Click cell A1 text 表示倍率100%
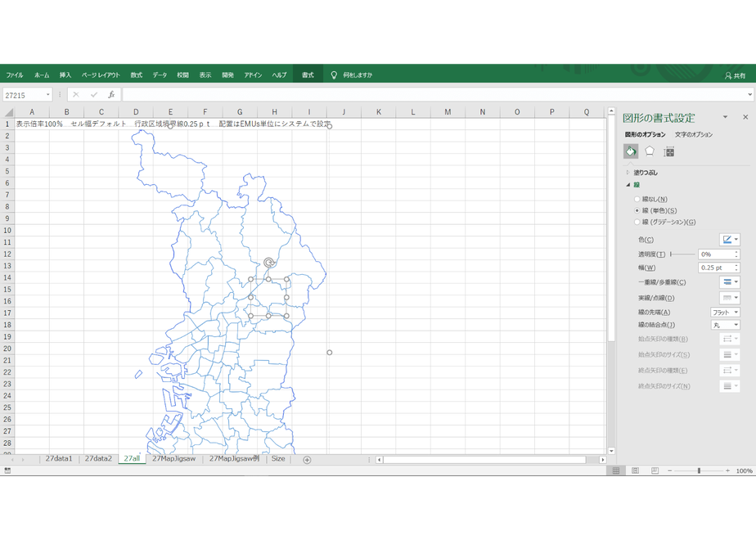Viewport: 756px width, 540px height. tap(39, 124)
